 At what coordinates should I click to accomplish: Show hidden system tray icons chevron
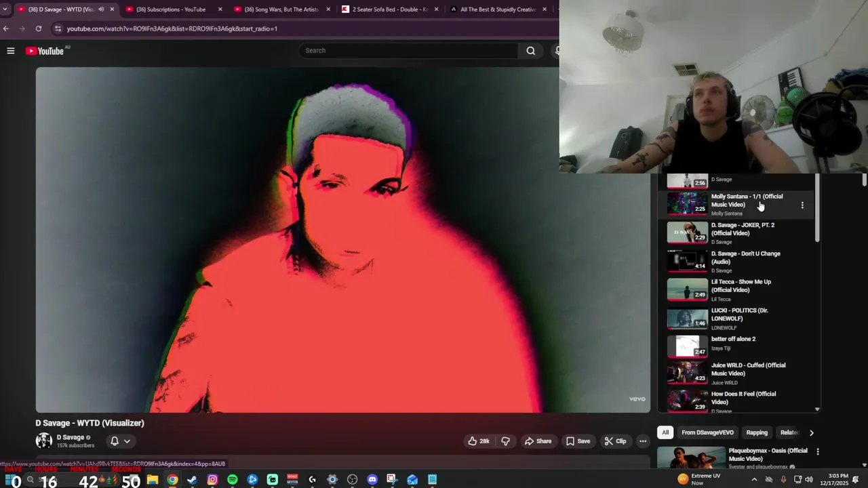(754, 480)
